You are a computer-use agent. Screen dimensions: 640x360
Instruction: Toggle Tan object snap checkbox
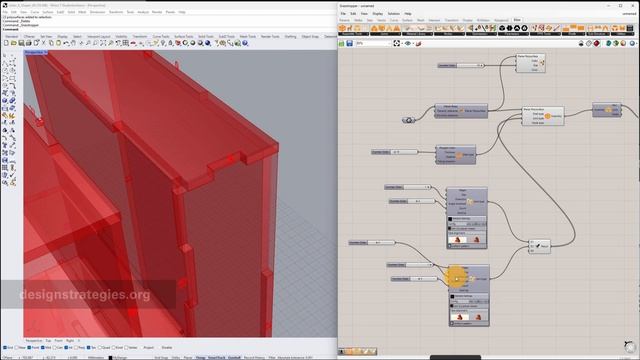pyautogui.click(x=89, y=347)
